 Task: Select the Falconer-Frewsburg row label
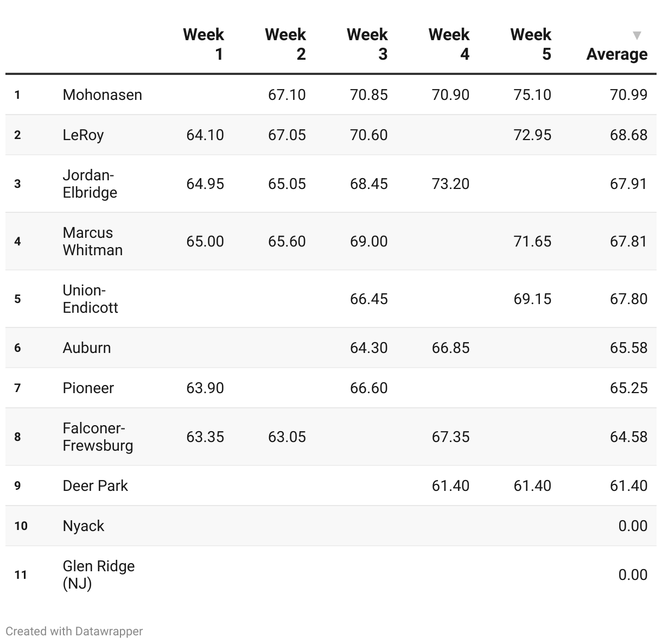(98, 437)
